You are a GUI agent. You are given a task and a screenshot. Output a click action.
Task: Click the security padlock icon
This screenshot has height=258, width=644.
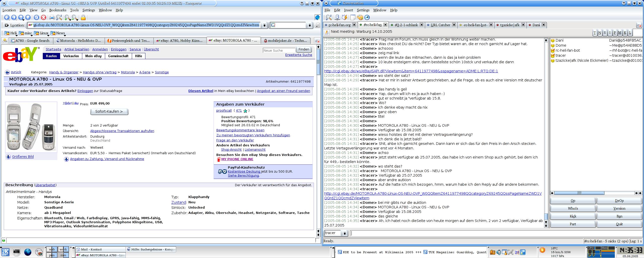point(83,17)
